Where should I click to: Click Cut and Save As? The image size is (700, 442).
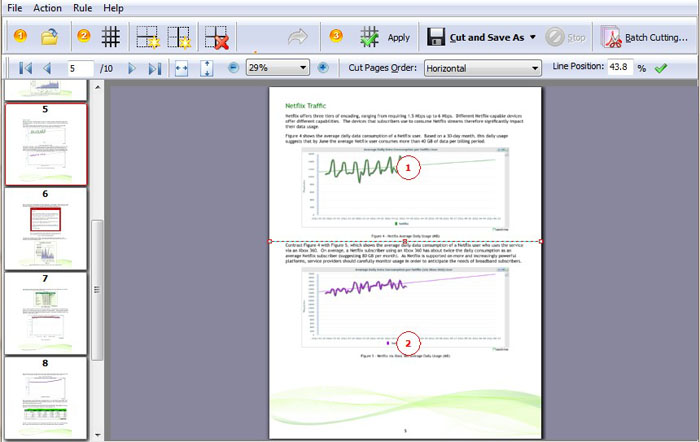click(487, 38)
